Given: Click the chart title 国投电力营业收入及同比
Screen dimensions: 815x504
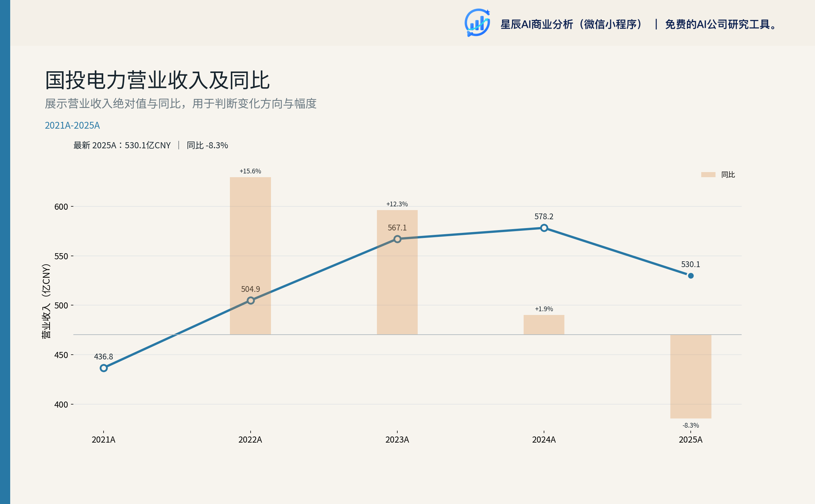Looking at the screenshot, I should [158, 80].
